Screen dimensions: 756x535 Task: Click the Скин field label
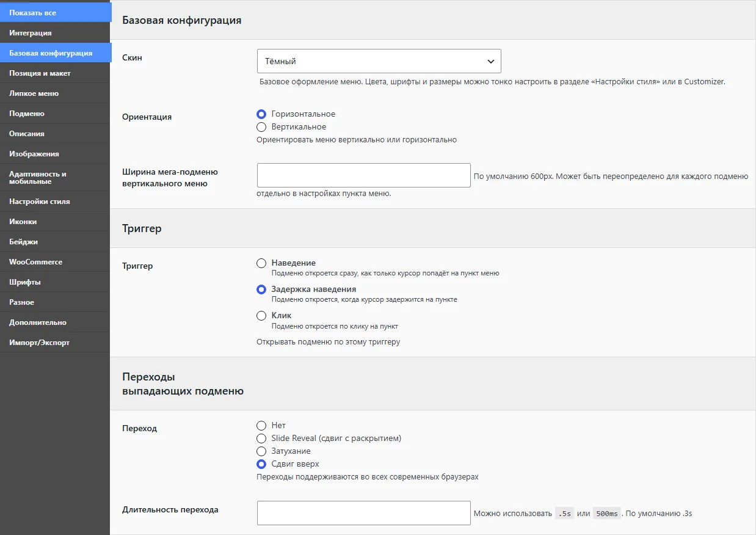[x=132, y=57]
